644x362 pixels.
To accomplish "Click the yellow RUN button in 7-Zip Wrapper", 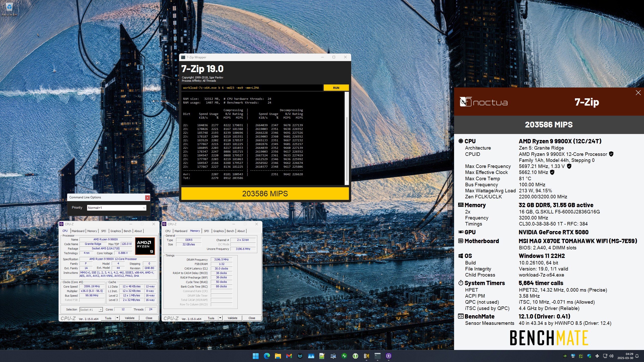I will 336,88.
